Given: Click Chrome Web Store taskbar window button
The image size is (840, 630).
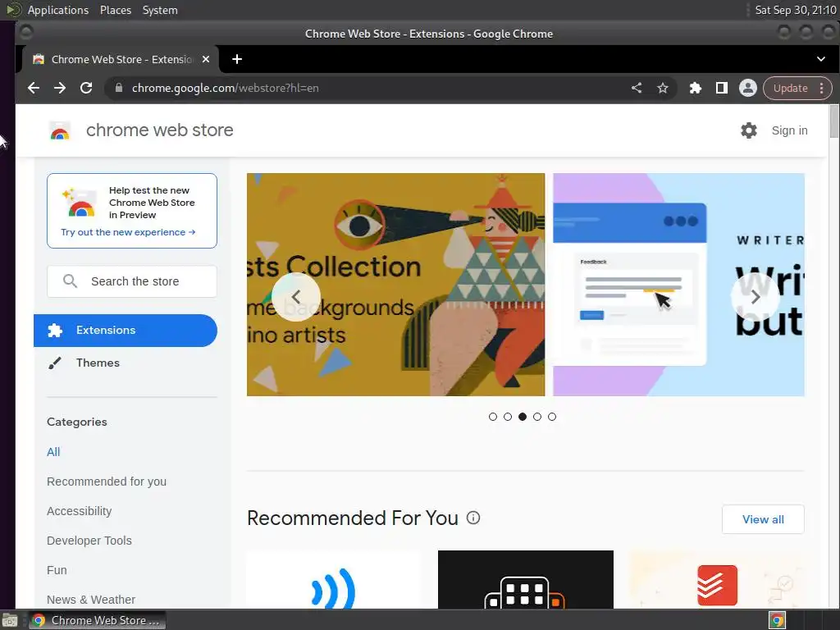Looking at the screenshot, I should coord(97,620).
